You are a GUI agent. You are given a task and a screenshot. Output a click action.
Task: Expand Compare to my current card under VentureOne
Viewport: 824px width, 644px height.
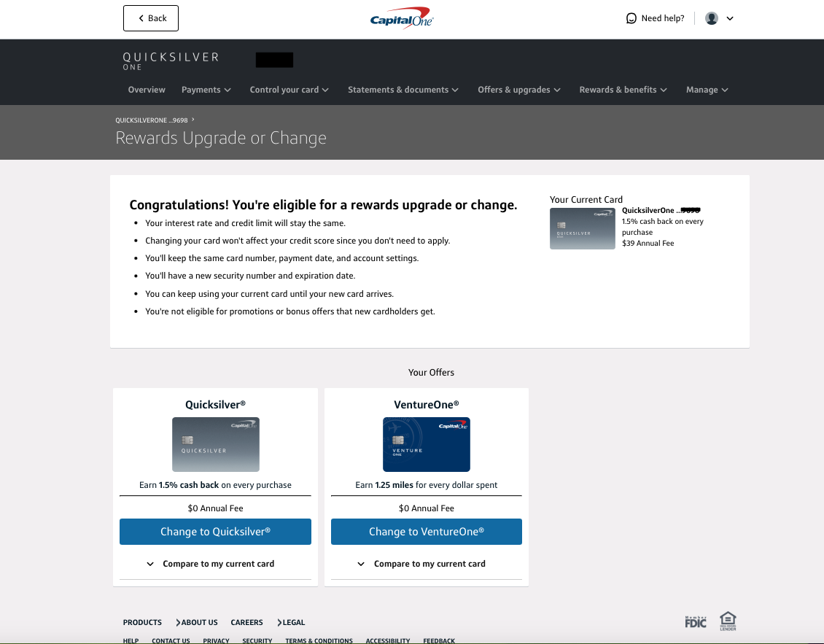tap(427, 563)
